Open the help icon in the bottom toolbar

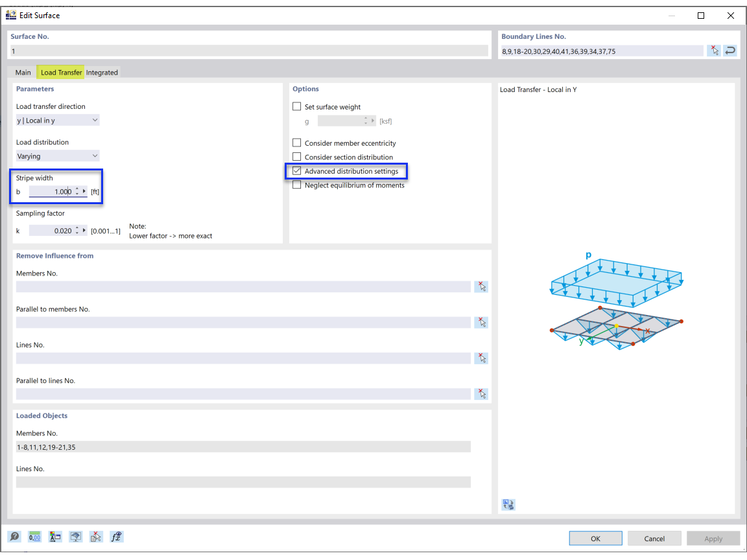point(14,537)
